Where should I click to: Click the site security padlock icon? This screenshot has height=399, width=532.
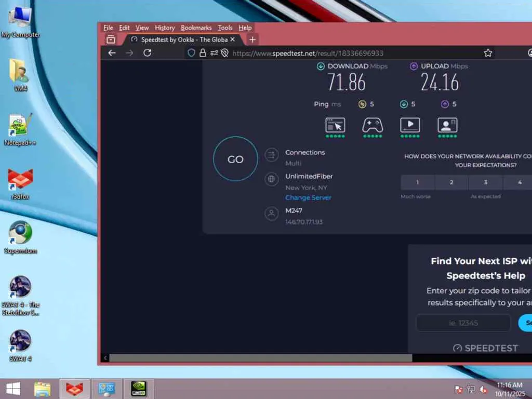coord(203,53)
